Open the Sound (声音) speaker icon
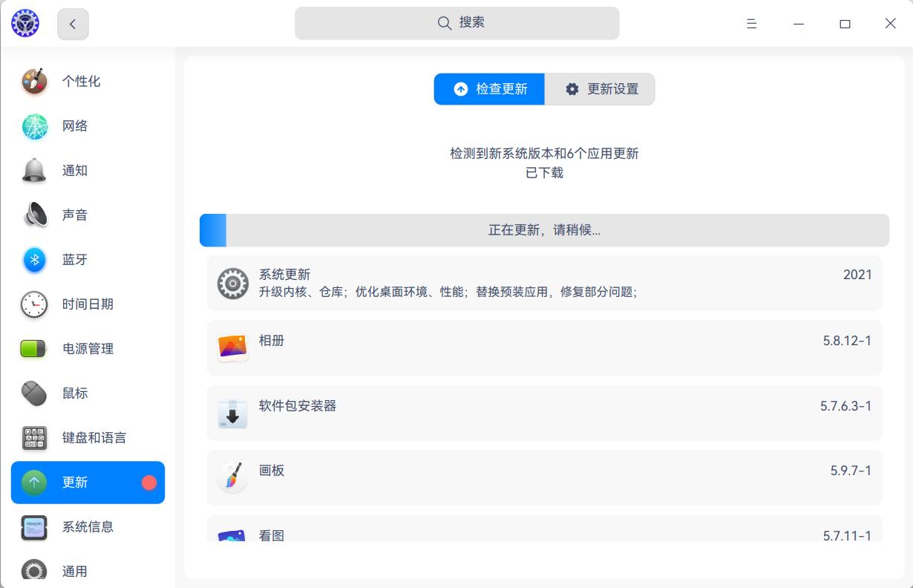Viewport: 913px width, 588px height. point(34,215)
